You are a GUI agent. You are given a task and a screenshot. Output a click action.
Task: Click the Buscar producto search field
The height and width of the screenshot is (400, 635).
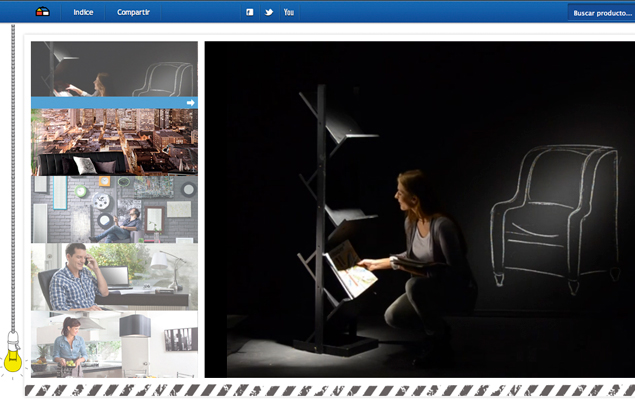[601, 13]
